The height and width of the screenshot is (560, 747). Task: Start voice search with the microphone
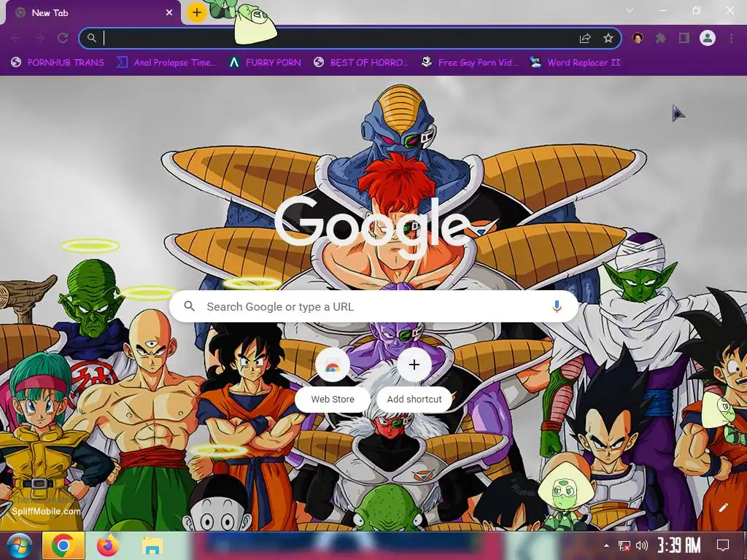point(557,307)
